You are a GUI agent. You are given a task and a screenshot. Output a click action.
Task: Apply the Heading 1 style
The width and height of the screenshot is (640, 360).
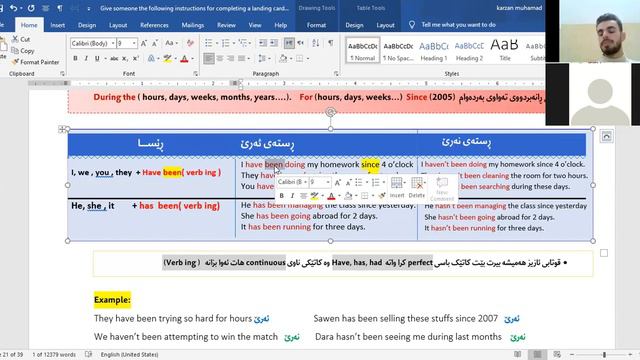click(x=433, y=50)
